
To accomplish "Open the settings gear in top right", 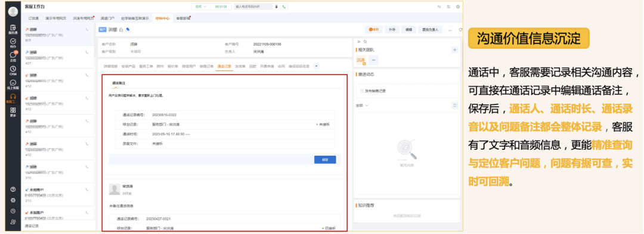I will point(458,7).
